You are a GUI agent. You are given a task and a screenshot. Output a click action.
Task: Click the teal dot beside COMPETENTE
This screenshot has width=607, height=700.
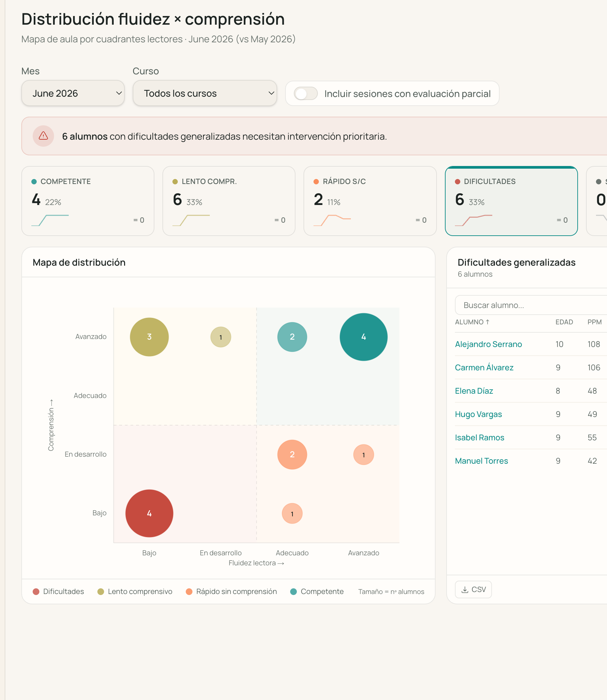[34, 182]
